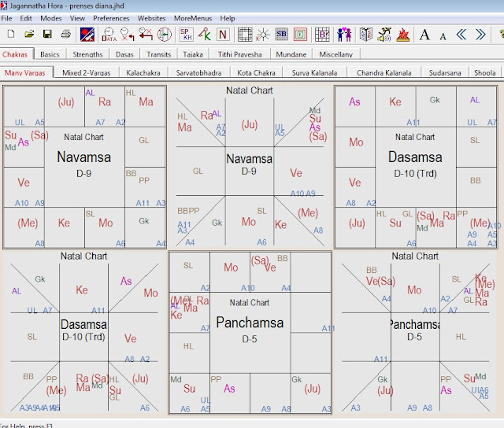Open the Kalachakra sub-tab

143,73
